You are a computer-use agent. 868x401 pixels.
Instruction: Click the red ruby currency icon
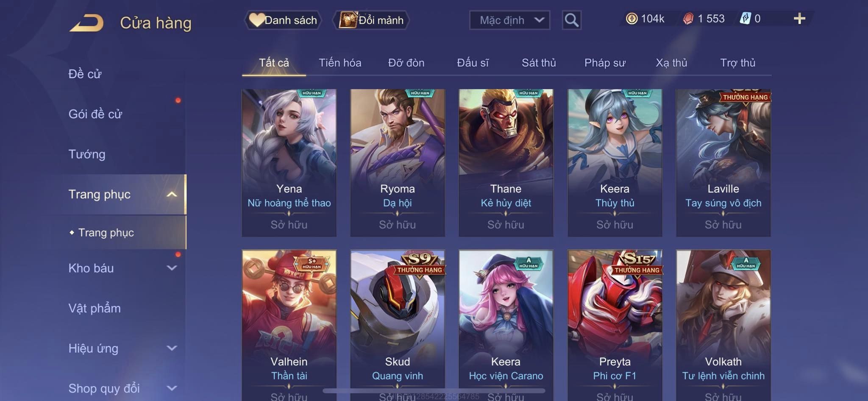pyautogui.click(x=688, y=19)
